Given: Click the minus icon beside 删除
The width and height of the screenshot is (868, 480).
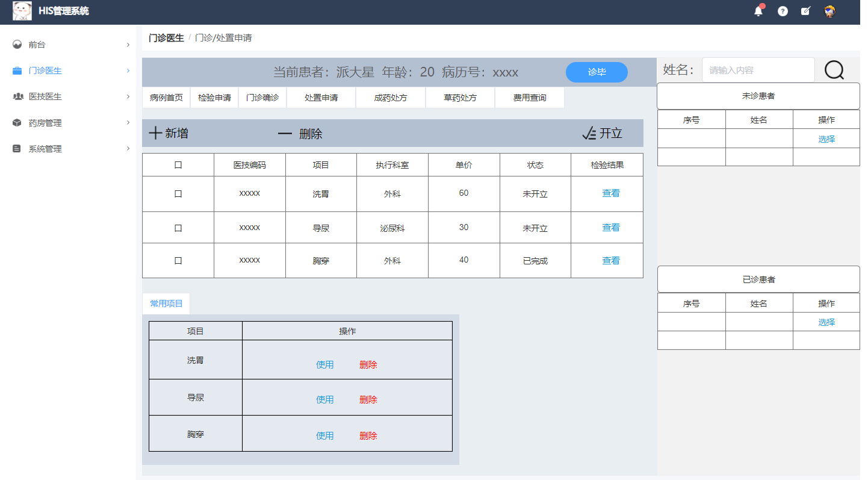Looking at the screenshot, I should pos(285,134).
